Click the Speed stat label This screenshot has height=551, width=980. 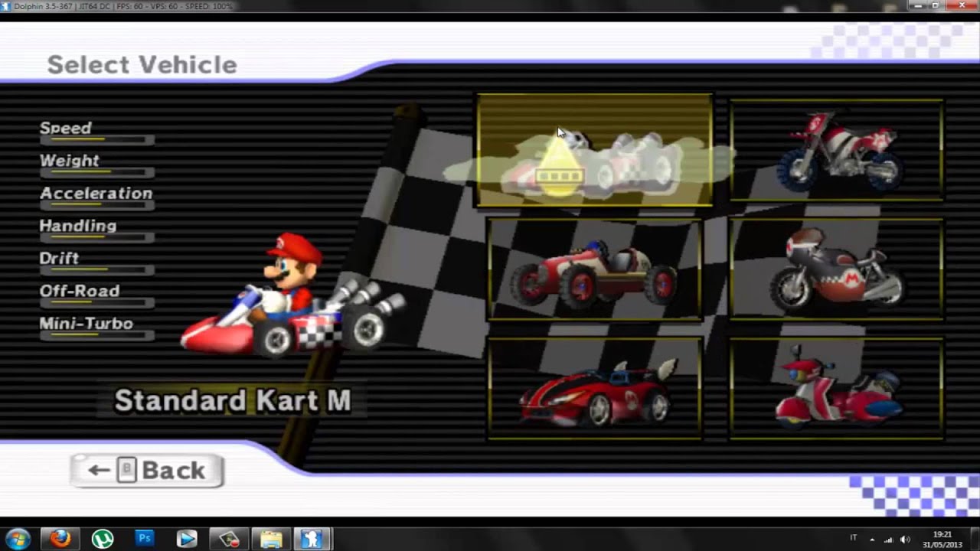click(66, 128)
